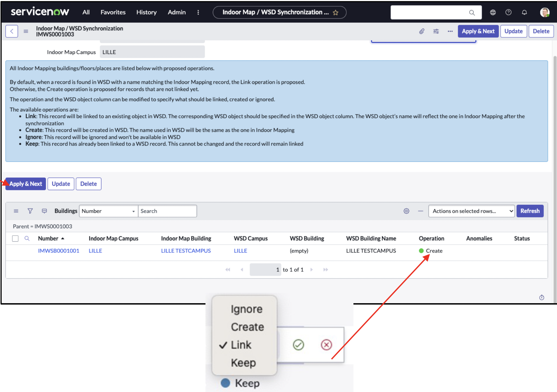Show the Buildings list filter funnel

click(30, 211)
